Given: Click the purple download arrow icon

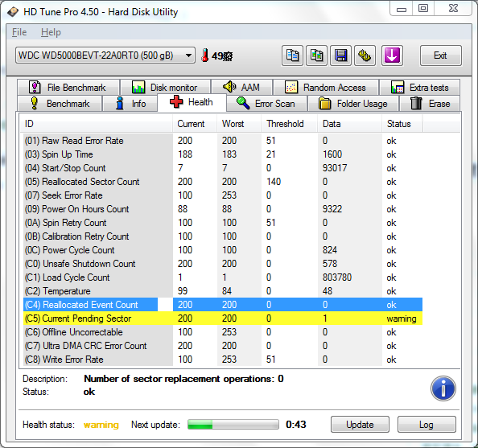Looking at the screenshot, I should pyautogui.click(x=392, y=55).
